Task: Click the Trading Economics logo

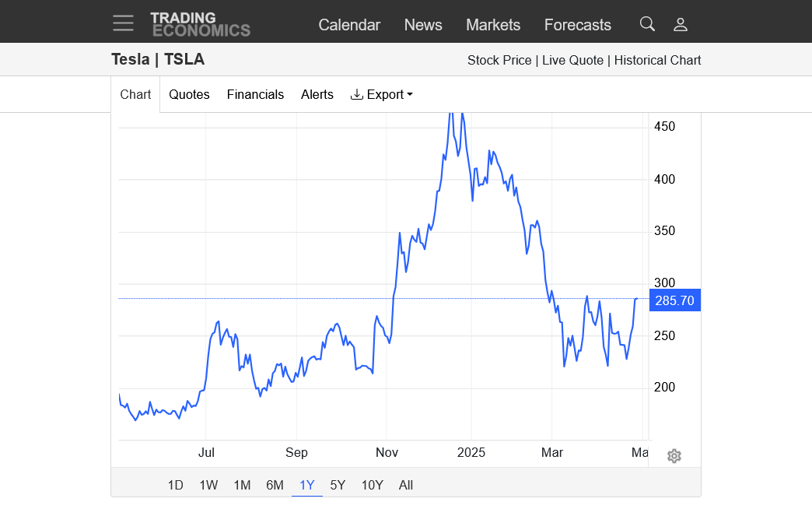Action: point(200,24)
